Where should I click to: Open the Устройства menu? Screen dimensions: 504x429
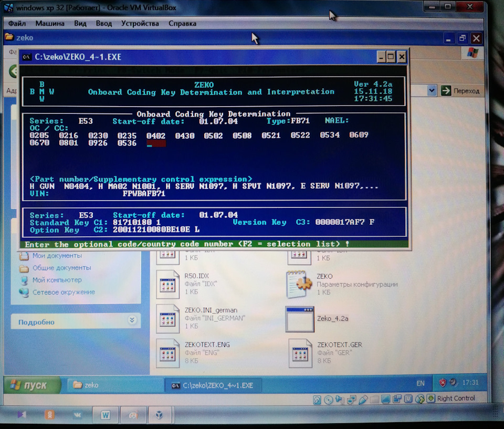click(140, 24)
